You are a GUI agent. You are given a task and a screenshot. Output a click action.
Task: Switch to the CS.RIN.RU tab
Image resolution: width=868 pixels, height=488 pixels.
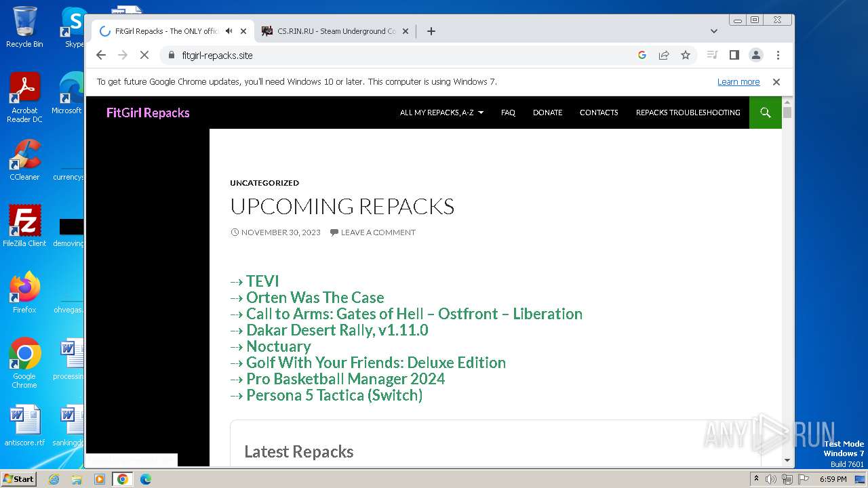(x=336, y=31)
